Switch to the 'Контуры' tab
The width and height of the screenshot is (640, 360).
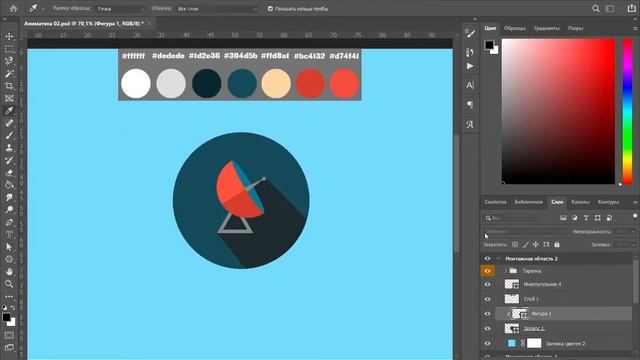click(608, 202)
